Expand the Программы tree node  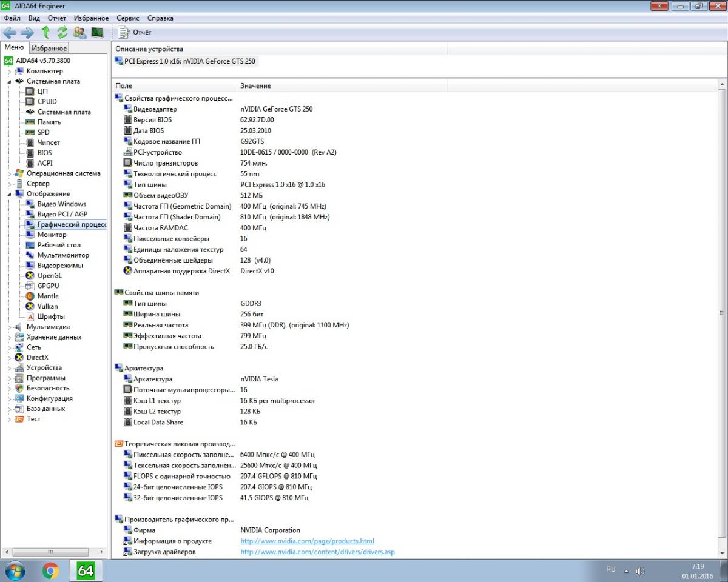[10, 378]
